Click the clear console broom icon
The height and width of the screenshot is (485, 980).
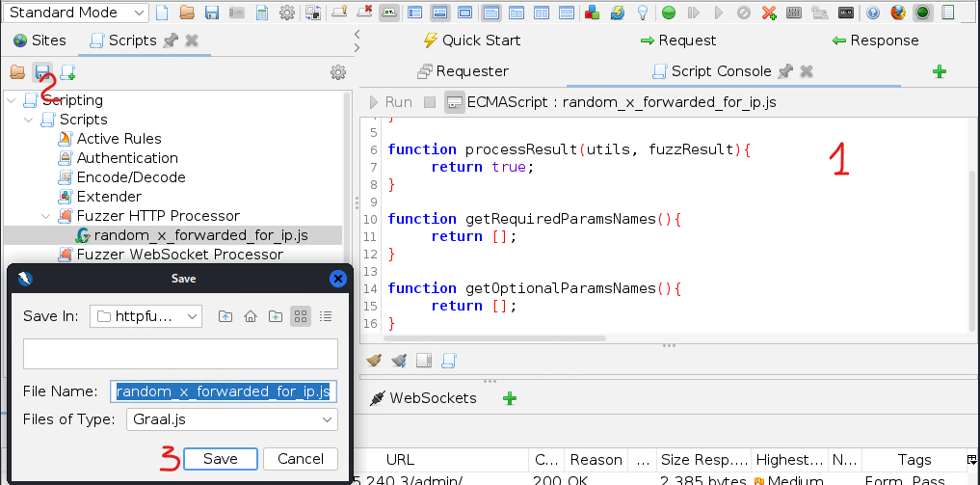point(375,360)
